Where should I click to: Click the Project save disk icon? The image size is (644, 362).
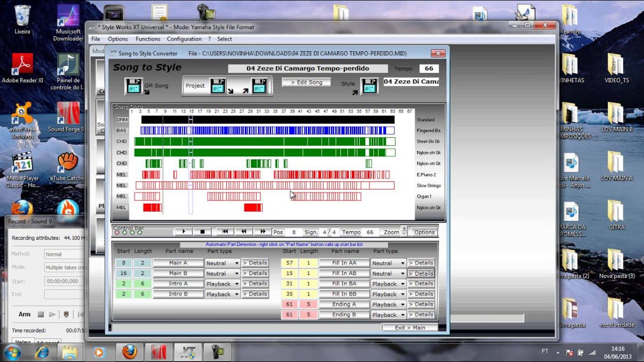click(217, 86)
